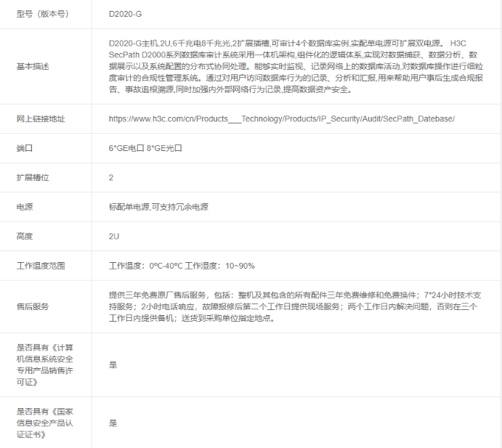
Task: Click the '扩展槽位' label
Action: click(33, 178)
